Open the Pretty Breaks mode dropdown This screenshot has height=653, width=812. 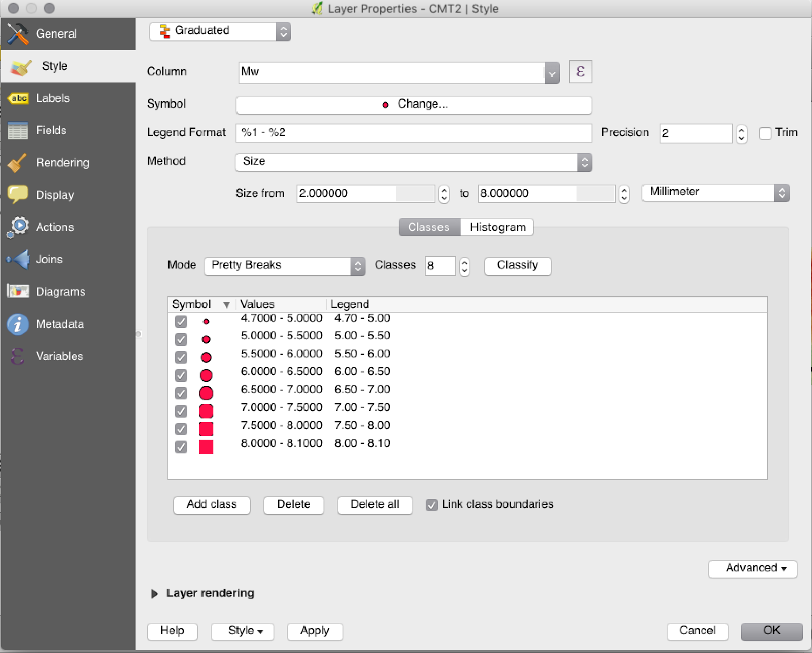(284, 265)
